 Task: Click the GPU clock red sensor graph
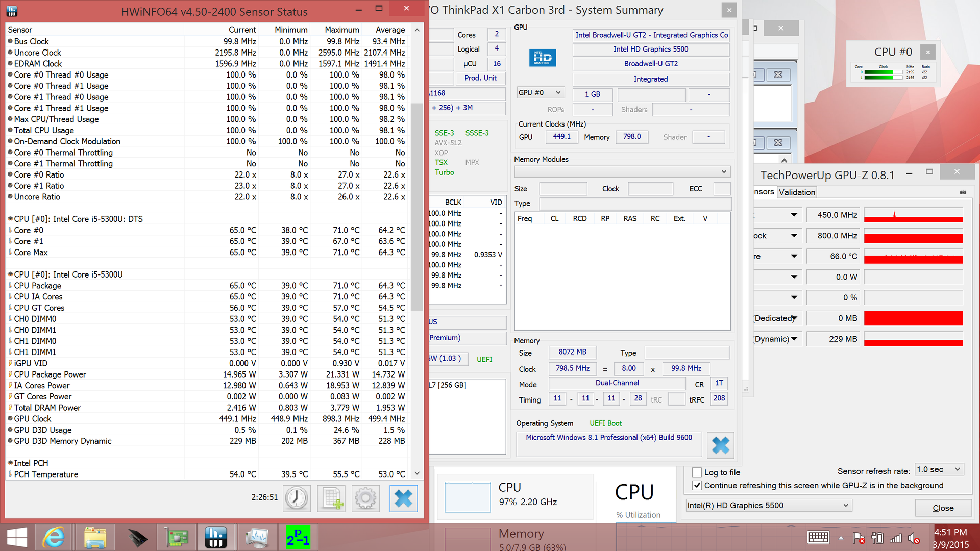click(913, 215)
